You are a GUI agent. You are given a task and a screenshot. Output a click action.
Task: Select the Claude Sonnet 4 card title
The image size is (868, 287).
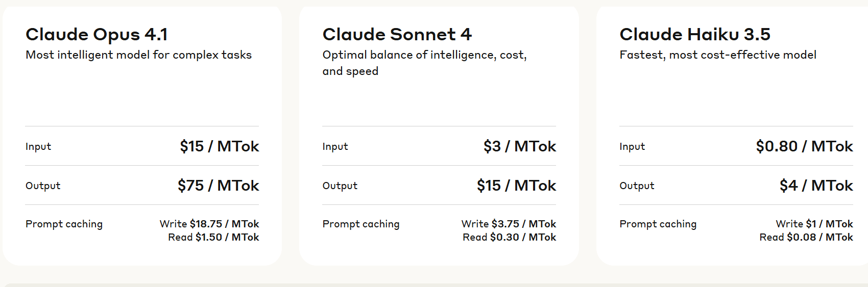[x=397, y=35]
